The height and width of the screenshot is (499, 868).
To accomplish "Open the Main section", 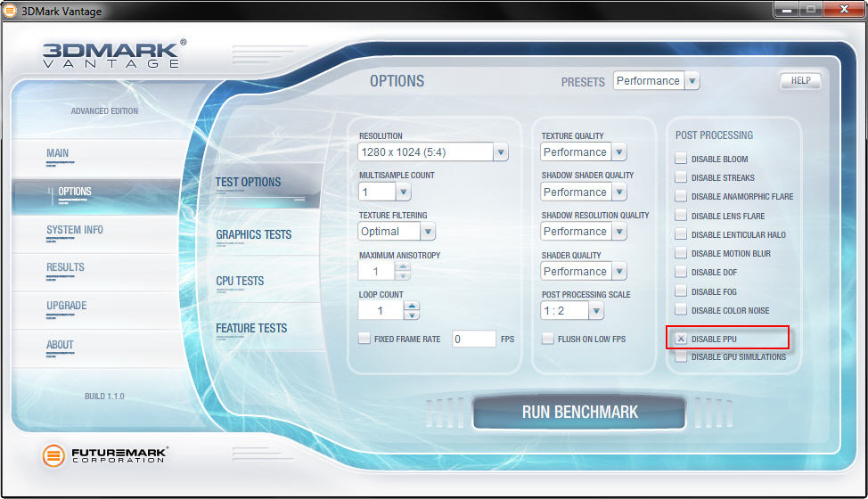I will 58,153.
